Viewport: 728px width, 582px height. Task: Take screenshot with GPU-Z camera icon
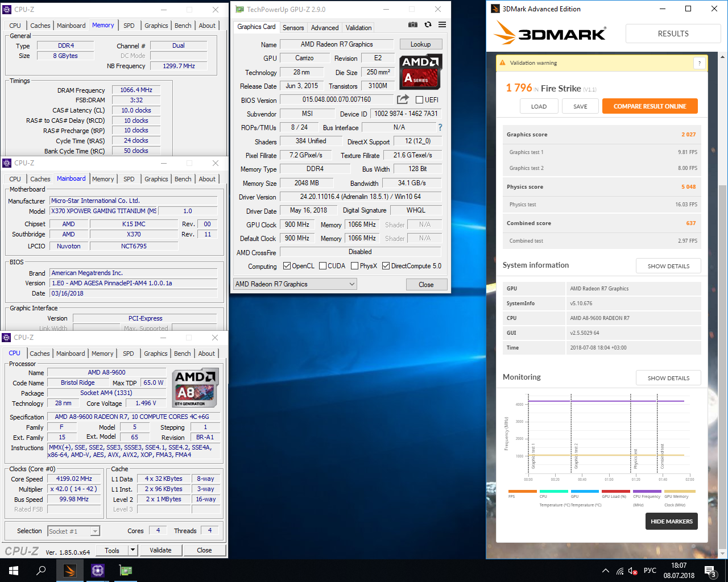(413, 25)
